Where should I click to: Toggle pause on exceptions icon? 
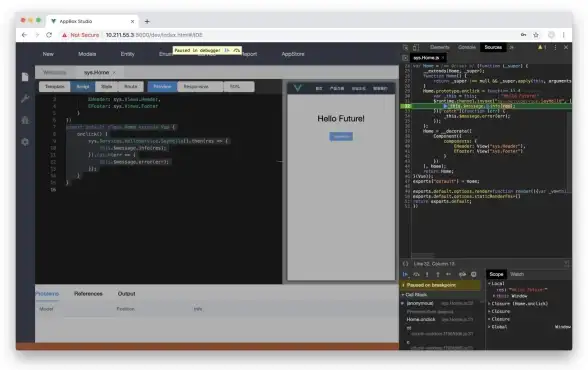click(474, 274)
